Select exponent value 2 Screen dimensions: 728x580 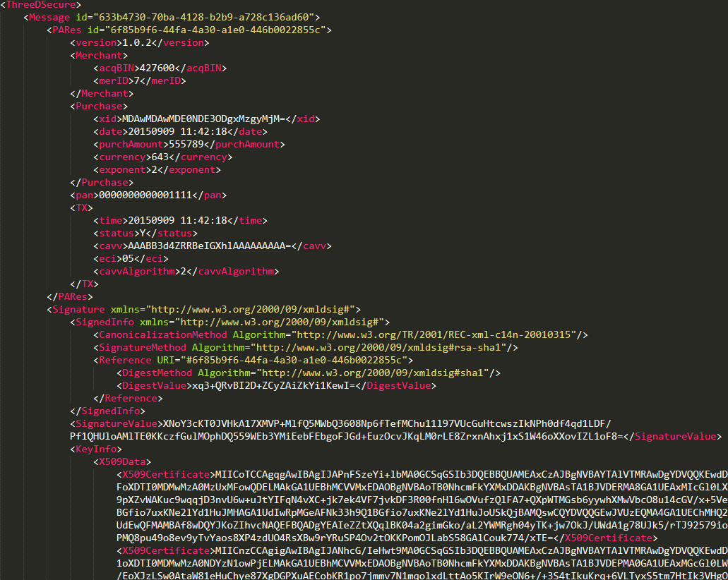[155, 170]
